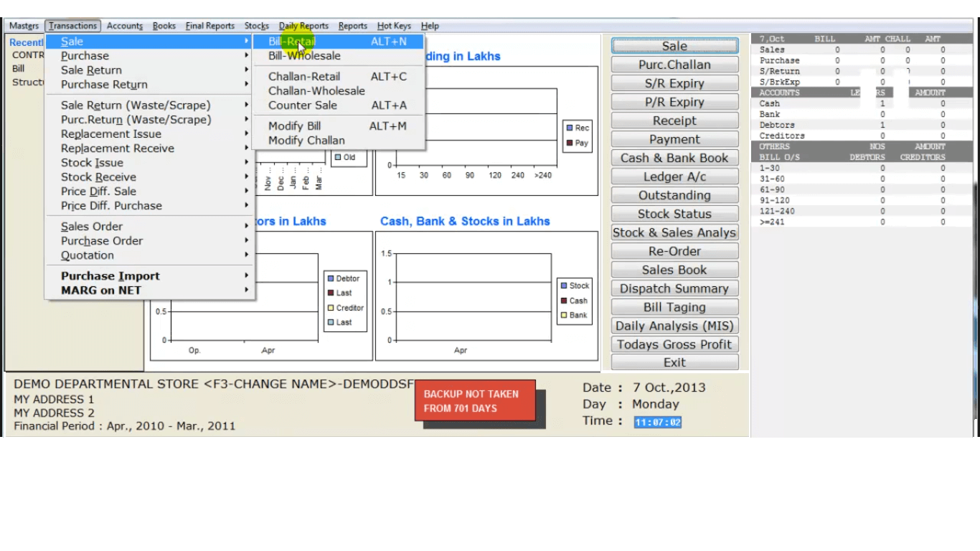This screenshot has height=551, width=980.
Task: Open the Books menu
Action: (x=164, y=26)
